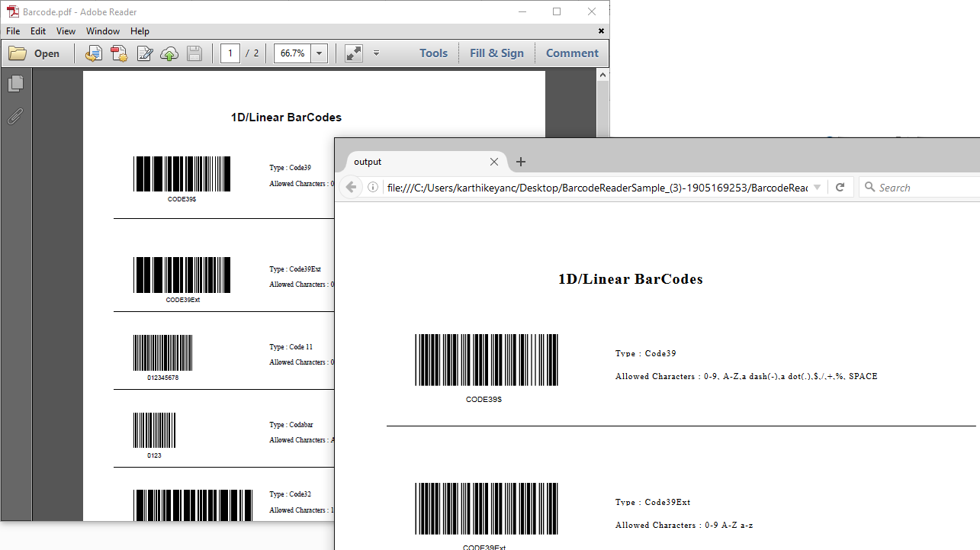Viewport: 980px width, 550px height.
Task: Expand the browser URL history dropdown
Action: click(817, 188)
